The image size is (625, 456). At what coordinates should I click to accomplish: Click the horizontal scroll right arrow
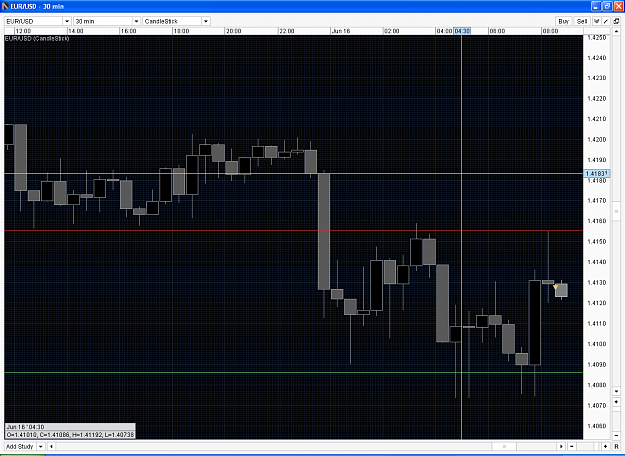[x=561, y=446]
